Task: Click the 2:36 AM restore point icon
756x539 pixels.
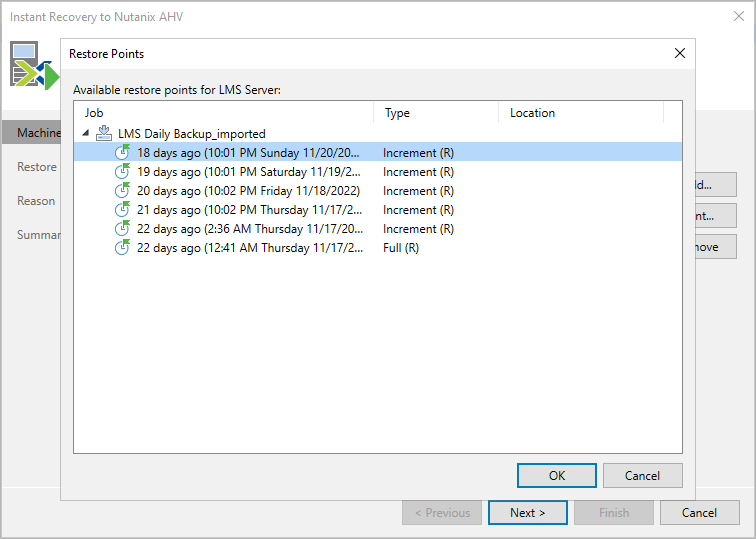Action: click(x=122, y=228)
